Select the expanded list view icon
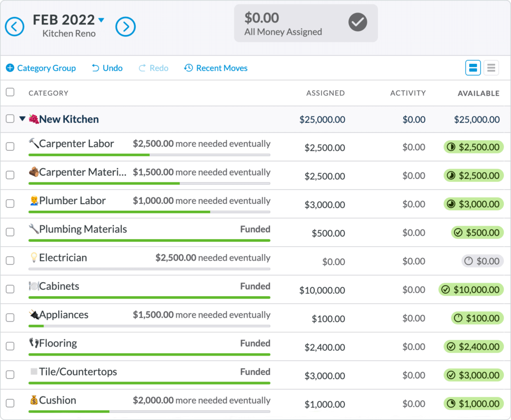 point(473,68)
